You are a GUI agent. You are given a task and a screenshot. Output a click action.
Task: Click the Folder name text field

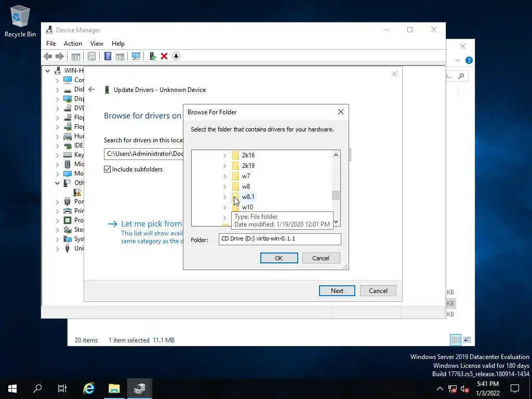[x=280, y=239]
